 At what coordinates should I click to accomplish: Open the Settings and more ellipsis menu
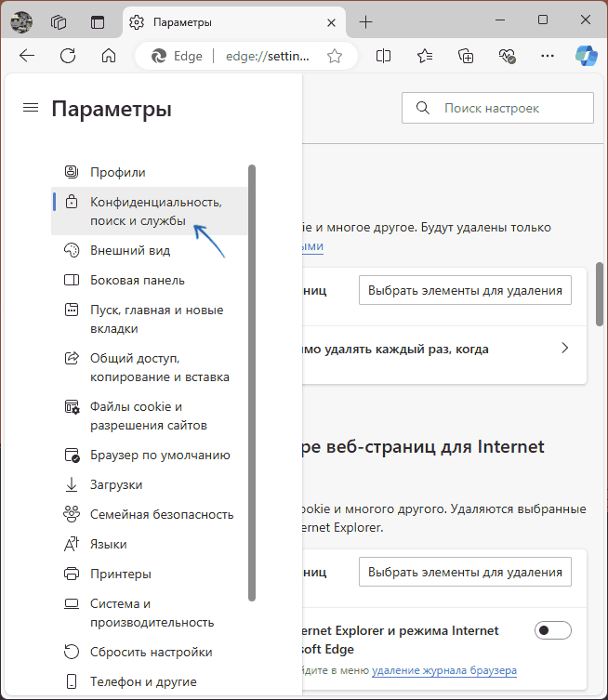548,56
